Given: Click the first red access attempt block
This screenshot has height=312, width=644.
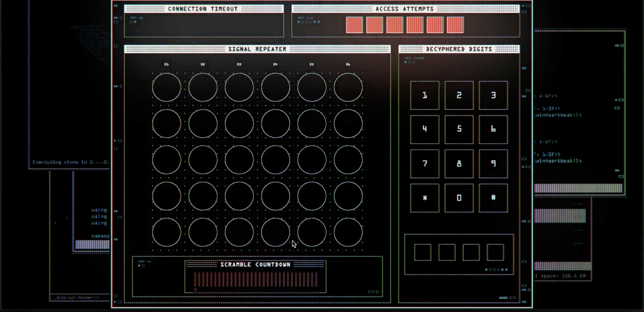Looking at the screenshot, I should 354,25.
